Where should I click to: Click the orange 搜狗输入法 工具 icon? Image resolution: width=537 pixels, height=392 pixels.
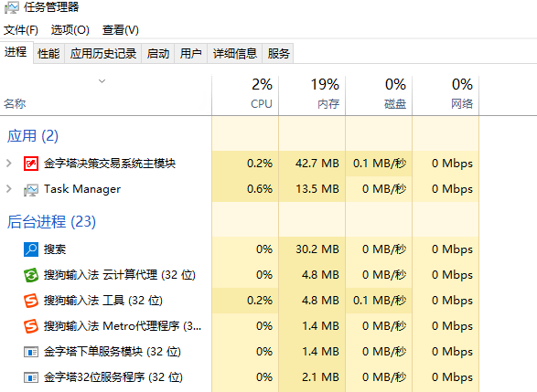tap(31, 301)
